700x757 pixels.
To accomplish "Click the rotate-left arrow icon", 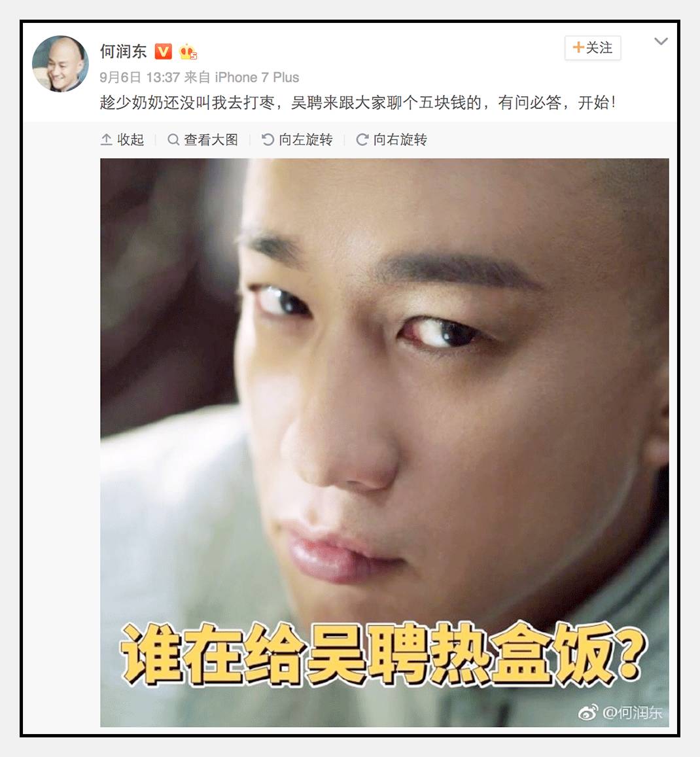I will pyautogui.click(x=268, y=139).
